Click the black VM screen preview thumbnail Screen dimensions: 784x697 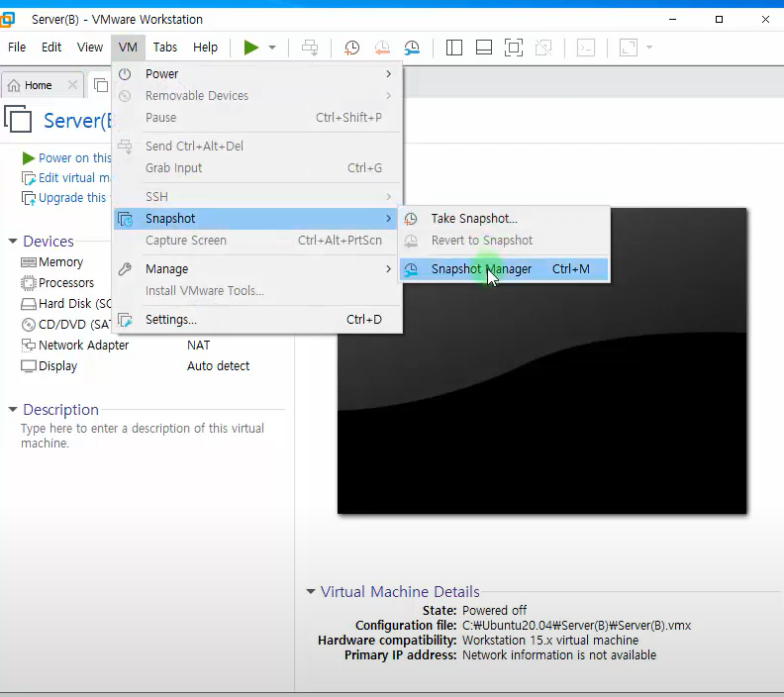pyautogui.click(x=542, y=361)
